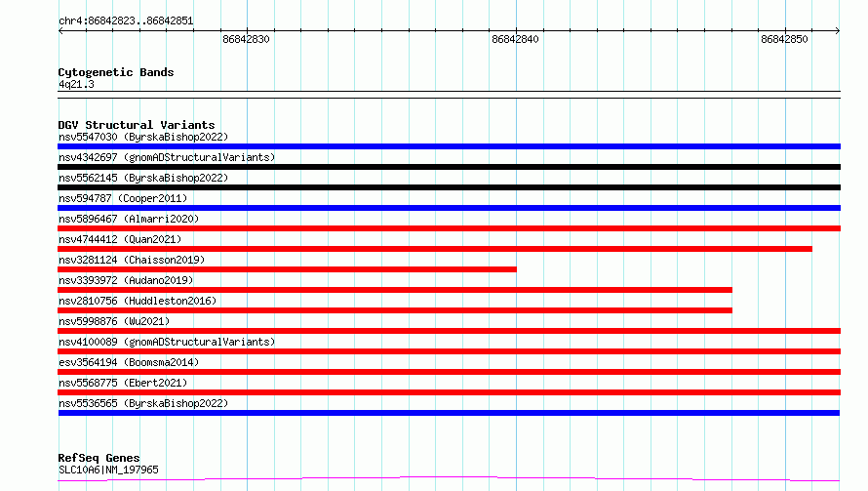Select the nsv5536565 (ByrskaBishop2022) label
Image resolution: width=868 pixels, height=491 pixels.
pos(143,403)
